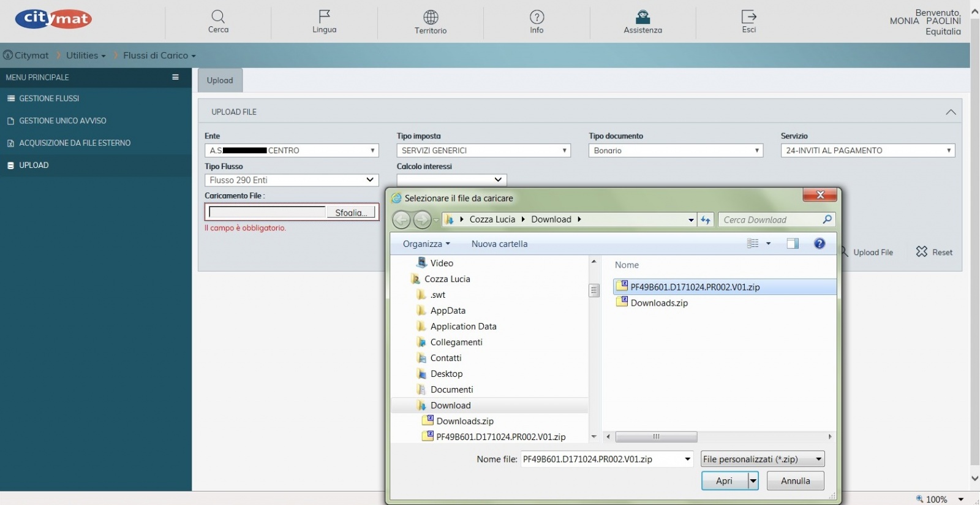The height and width of the screenshot is (505, 980).
Task: Click the Cerca search icon
Action: tap(218, 17)
